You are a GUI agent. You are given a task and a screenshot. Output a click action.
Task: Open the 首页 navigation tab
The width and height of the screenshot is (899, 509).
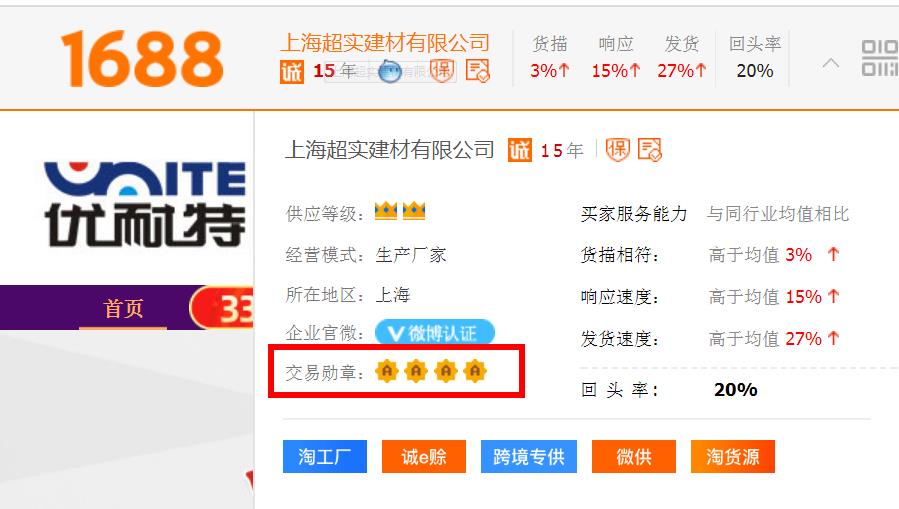[123, 308]
